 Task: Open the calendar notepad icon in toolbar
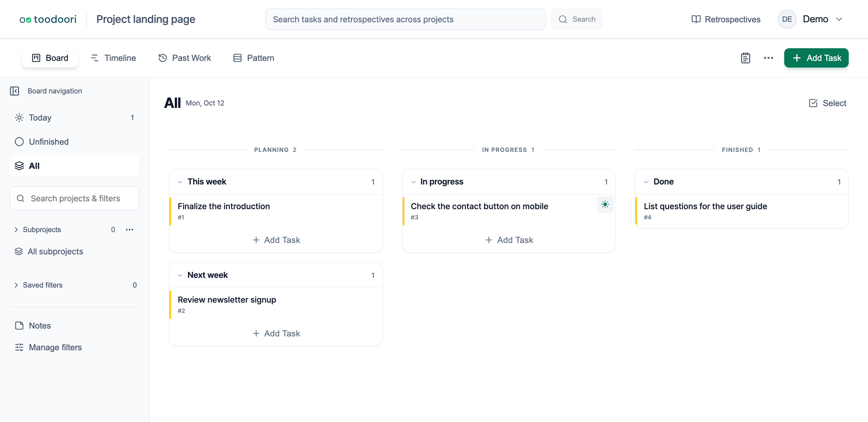(745, 58)
